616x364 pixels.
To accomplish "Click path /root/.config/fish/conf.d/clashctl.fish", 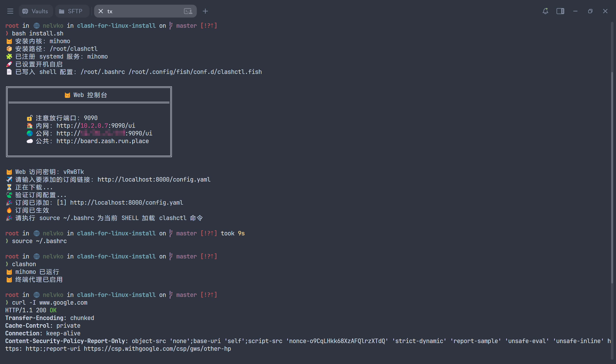I will point(195,72).
